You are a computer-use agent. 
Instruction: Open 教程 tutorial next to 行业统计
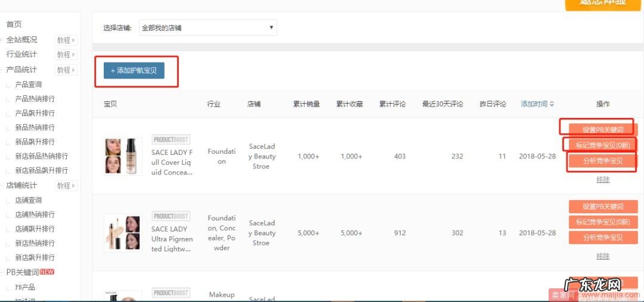66,55
